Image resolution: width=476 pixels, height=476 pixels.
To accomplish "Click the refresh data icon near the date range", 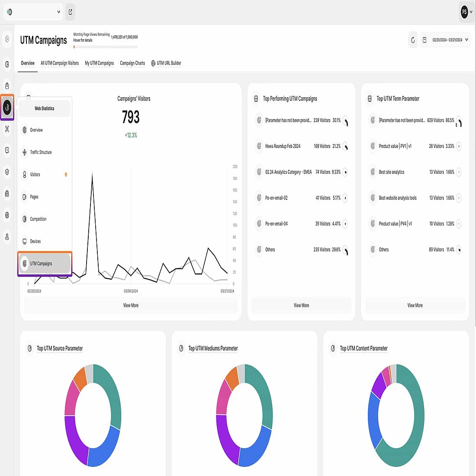I will pyautogui.click(x=412, y=39).
